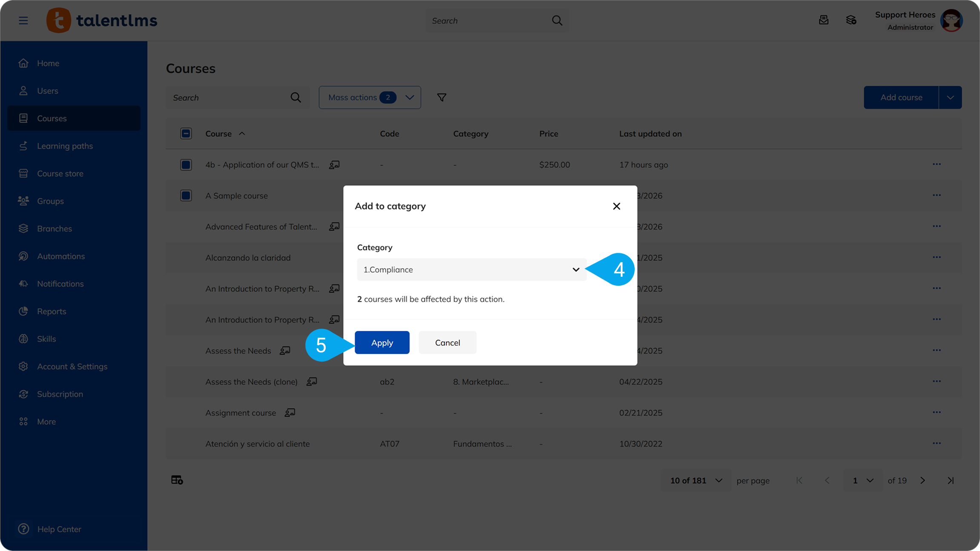This screenshot has width=980, height=551.
Task: Click the courses search magnifier icon
Action: pyautogui.click(x=296, y=98)
